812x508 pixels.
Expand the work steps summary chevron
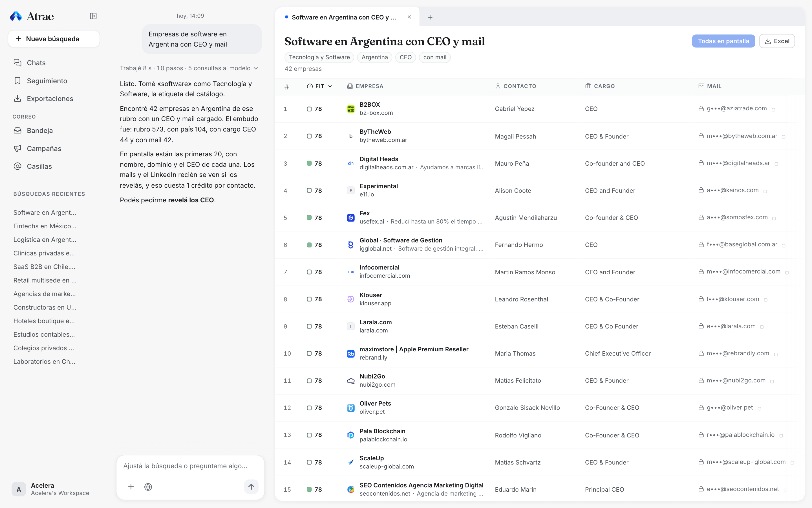(x=256, y=68)
